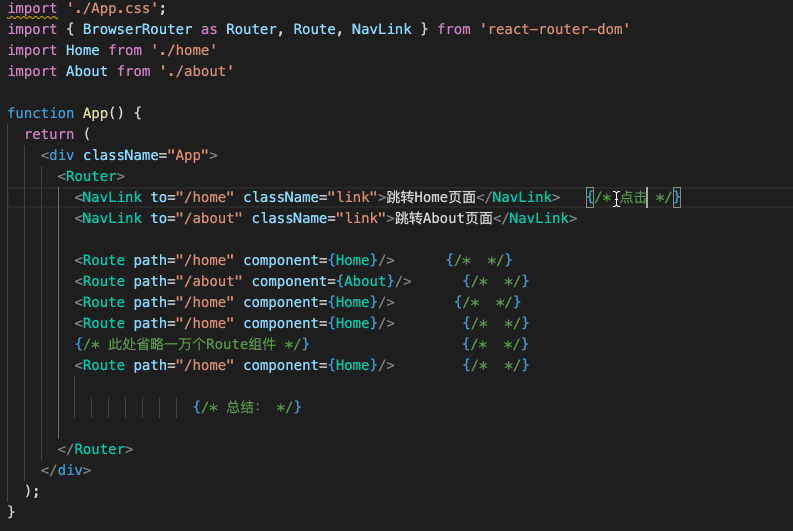Click the closing </div> tag
Screen dimensions: 793x531
pyautogui.click(x=66, y=470)
